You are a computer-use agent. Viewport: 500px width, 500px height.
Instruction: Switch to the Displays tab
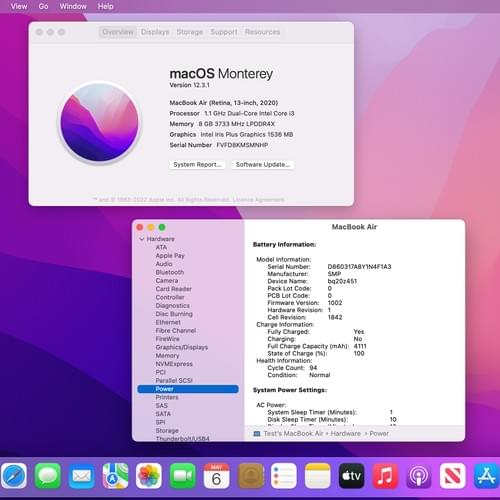point(155,32)
